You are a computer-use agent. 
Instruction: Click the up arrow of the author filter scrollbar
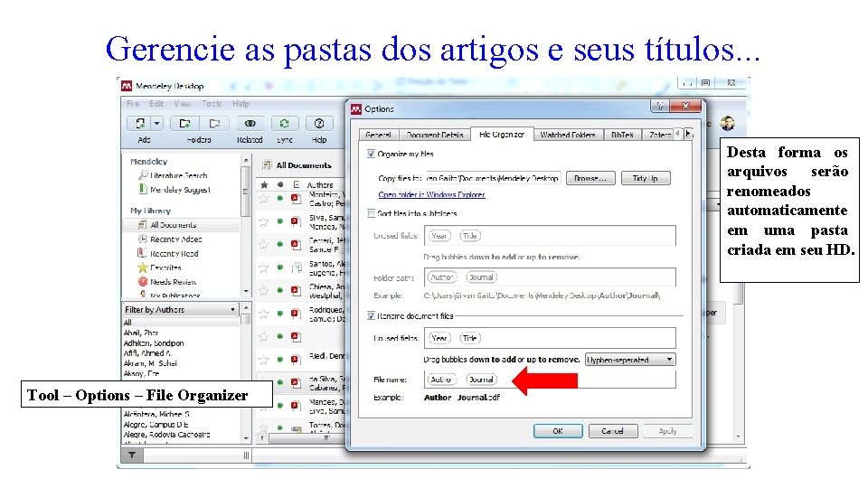246,307
